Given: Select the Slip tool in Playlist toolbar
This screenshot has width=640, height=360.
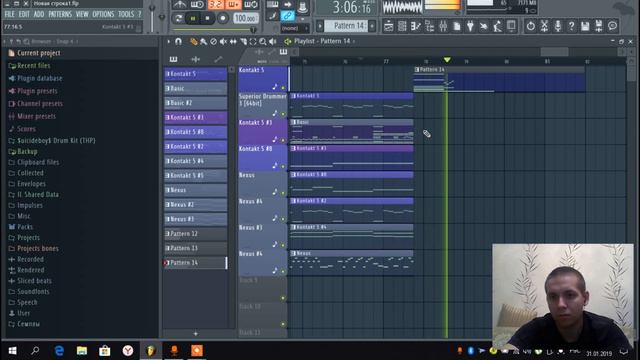Looking at the screenshot, I should 233,42.
